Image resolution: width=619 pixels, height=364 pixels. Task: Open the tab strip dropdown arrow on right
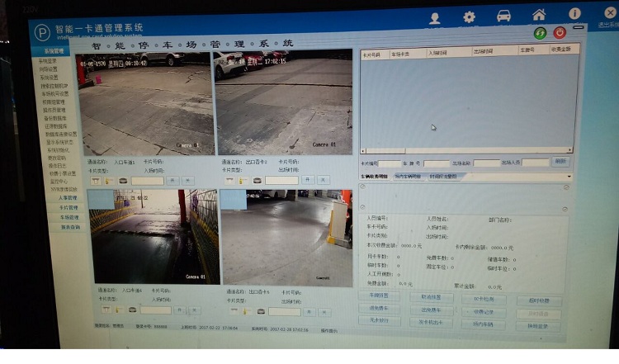click(569, 177)
